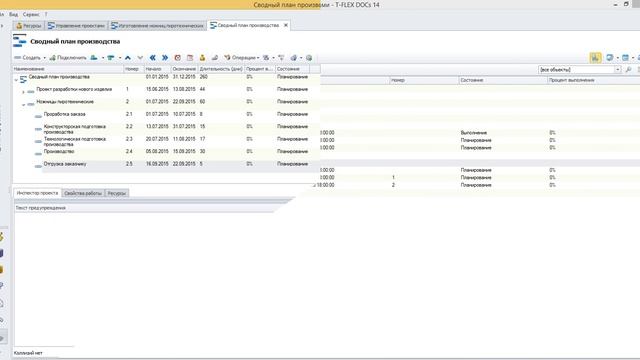The width and height of the screenshot is (640, 360).
Task: Click the filter funnel icon in toolbar
Action: (x=281, y=58)
